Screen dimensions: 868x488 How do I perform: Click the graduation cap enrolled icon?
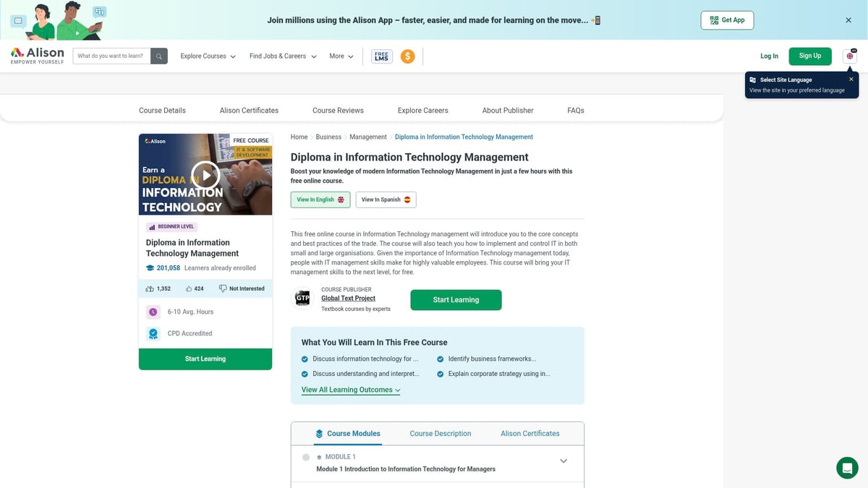(x=150, y=268)
